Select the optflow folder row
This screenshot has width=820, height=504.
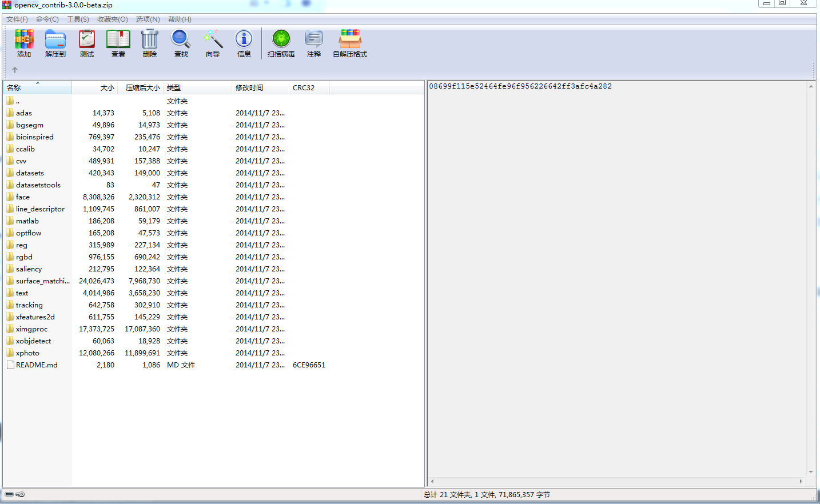166,233
